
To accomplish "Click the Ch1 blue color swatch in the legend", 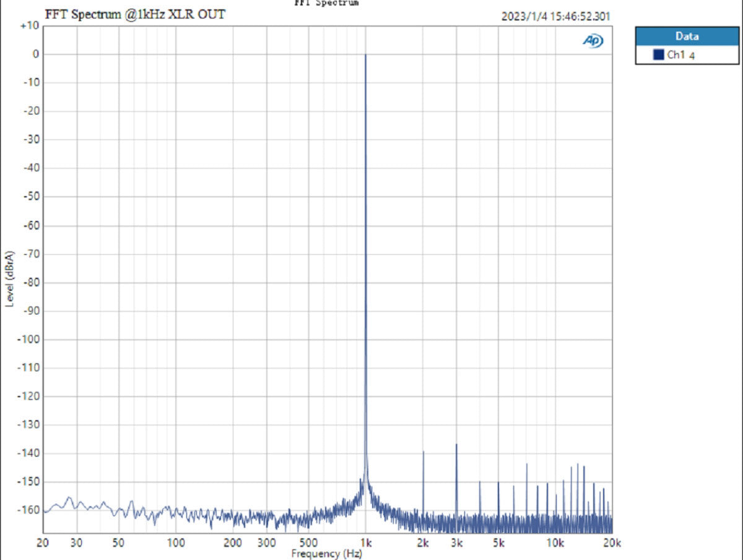I will point(658,55).
